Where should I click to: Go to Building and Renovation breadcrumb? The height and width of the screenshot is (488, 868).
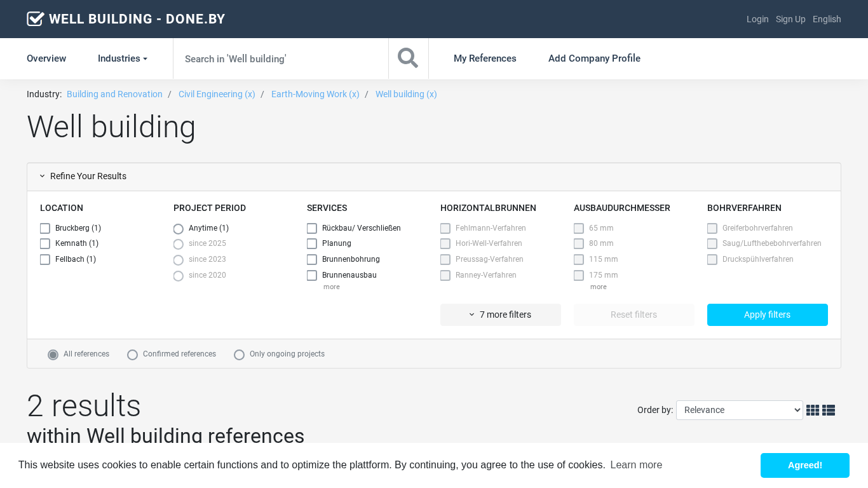[x=114, y=94]
